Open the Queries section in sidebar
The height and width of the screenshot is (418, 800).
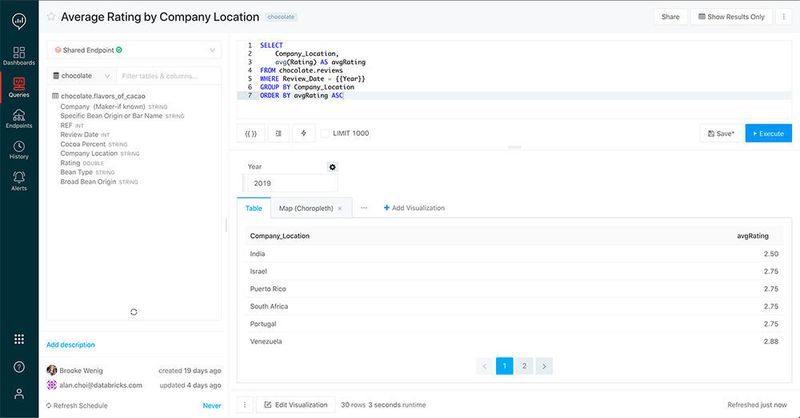tap(19, 87)
